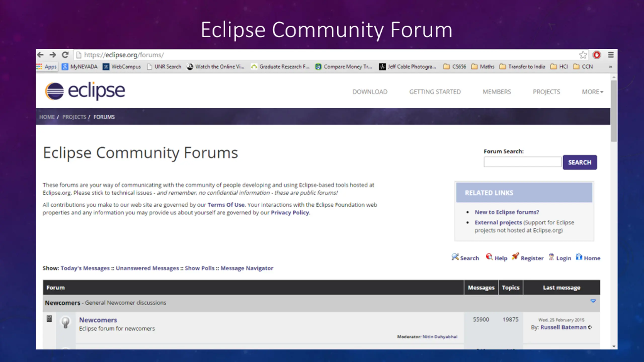Open the WebCampus bookmark

click(x=122, y=67)
